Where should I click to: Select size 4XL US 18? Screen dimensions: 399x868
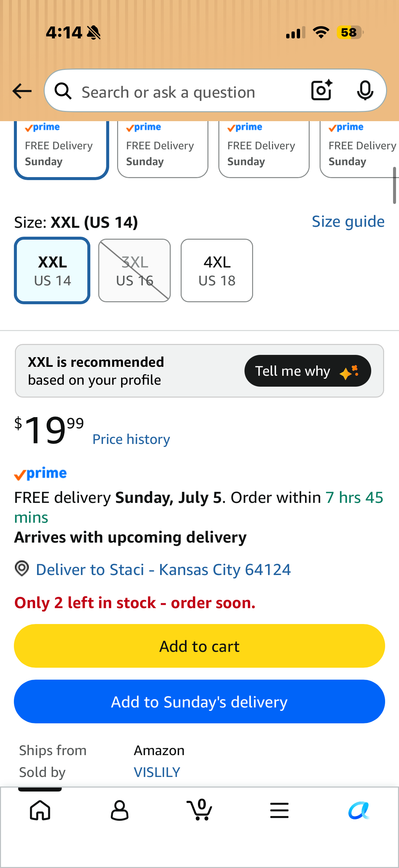point(217,270)
